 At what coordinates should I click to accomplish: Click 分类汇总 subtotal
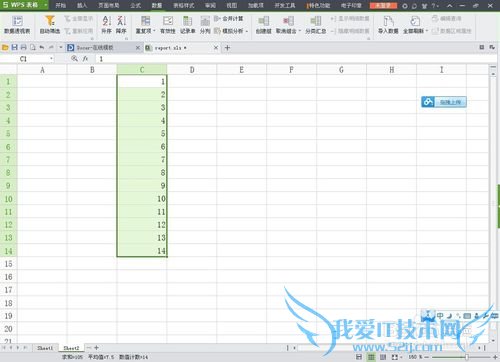(315, 25)
